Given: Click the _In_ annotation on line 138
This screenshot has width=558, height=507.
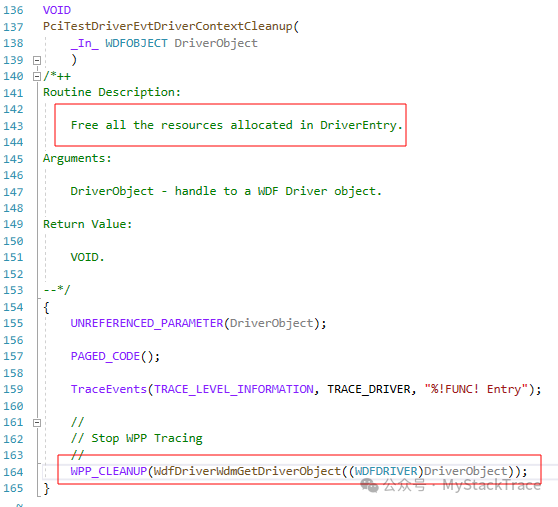Looking at the screenshot, I should (x=85, y=43).
